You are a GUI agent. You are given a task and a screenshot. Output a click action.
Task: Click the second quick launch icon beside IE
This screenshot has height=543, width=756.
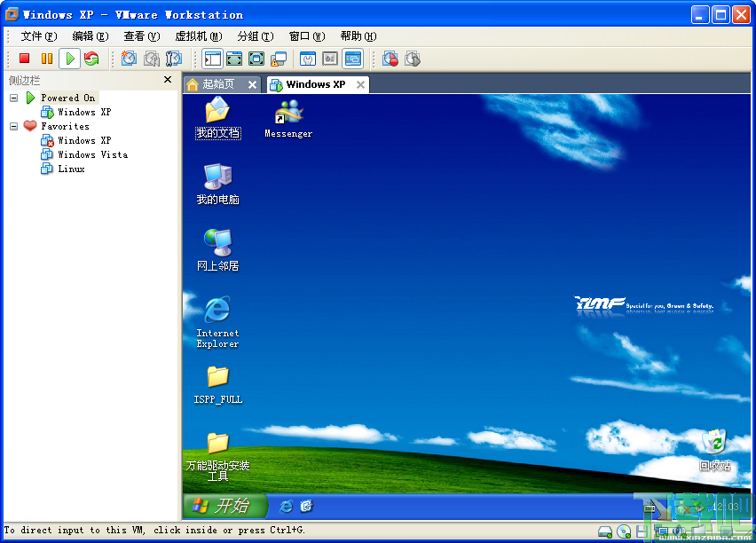click(307, 507)
